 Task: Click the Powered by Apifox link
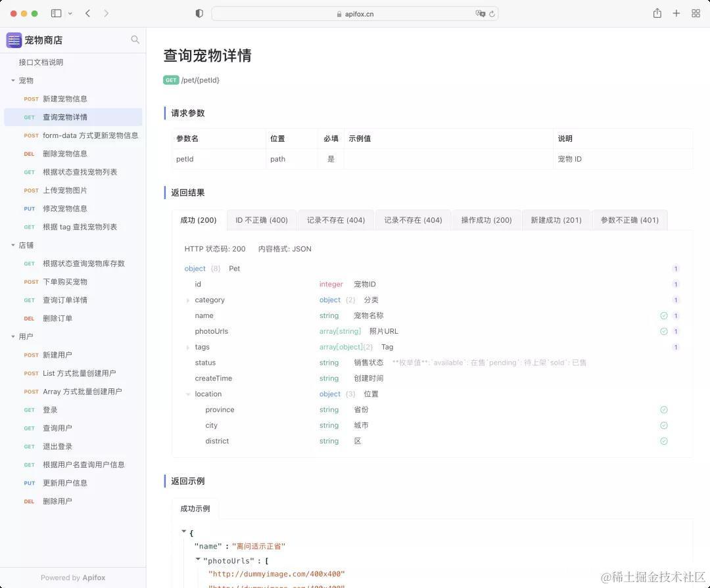pos(72,577)
